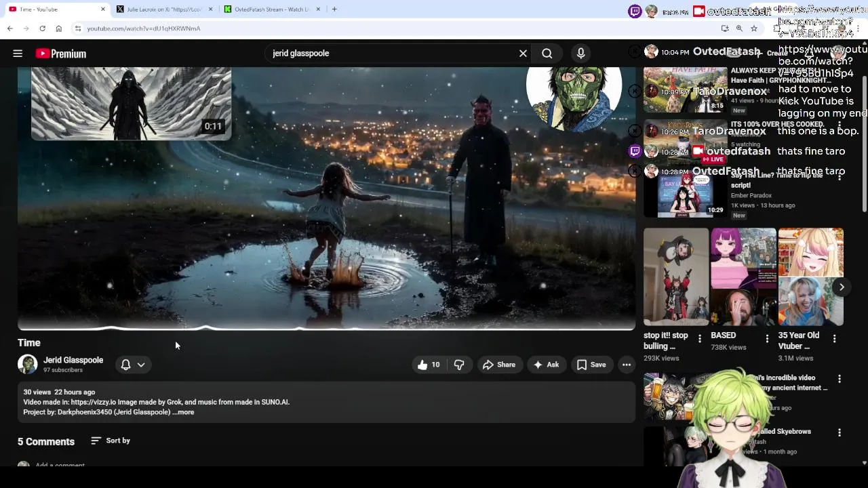This screenshot has width=868, height=488.
Task: Open options for ITS 100% OVER video
Action: point(840,125)
